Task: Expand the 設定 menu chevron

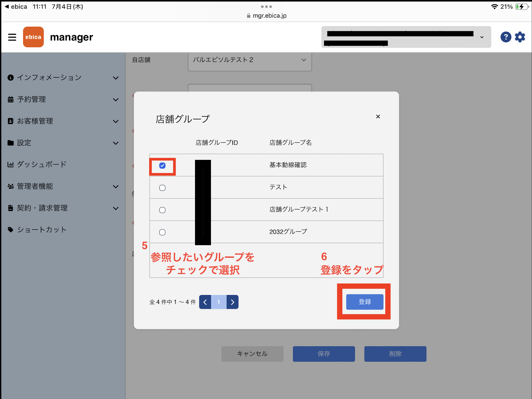Action: coord(116,143)
